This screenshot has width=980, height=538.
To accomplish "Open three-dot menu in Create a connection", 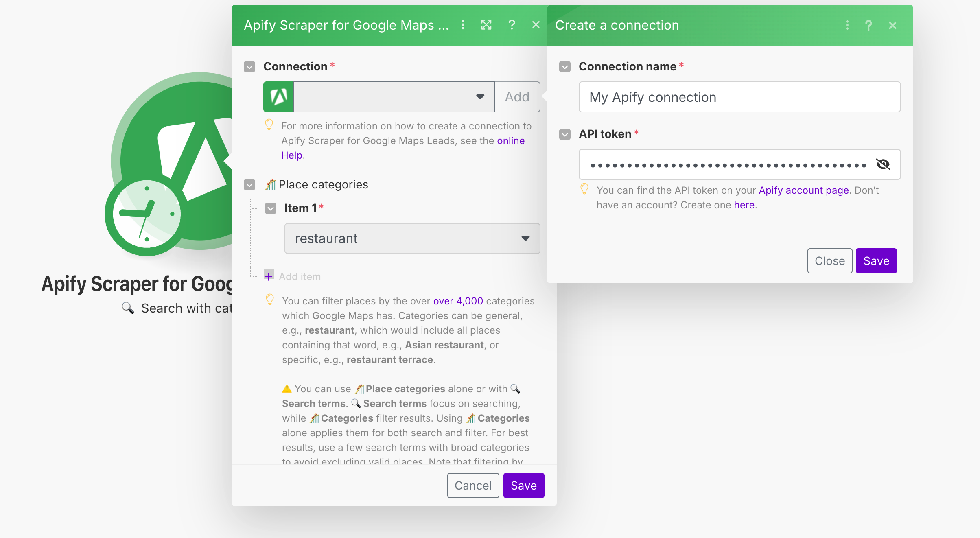I will pyautogui.click(x=847, y=25).
